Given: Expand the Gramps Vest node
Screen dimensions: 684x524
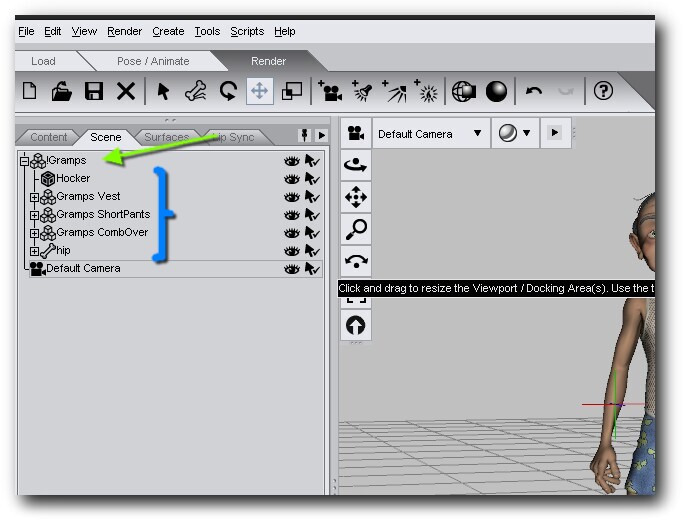Looking at the screenshot, I should [34, 197].
